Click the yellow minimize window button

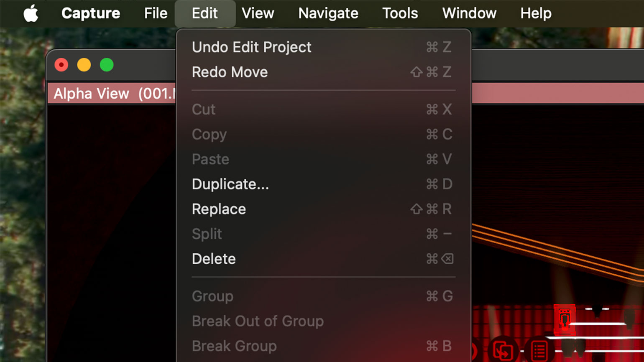tap(84, 65)
